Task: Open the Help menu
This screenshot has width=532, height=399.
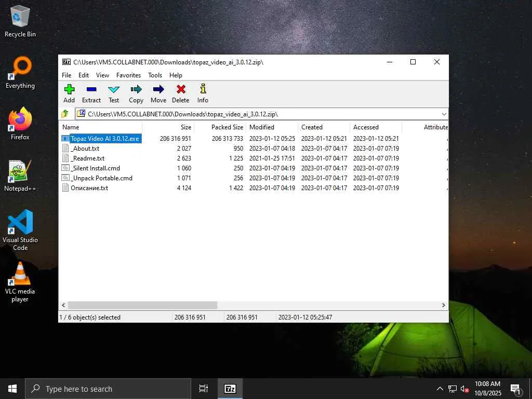Action: (176, 75)
